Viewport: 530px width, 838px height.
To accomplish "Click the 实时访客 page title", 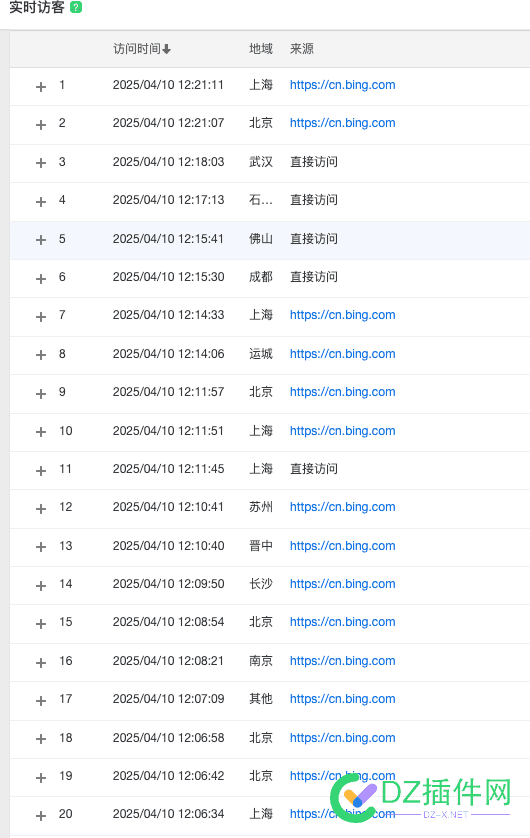I will (37, 7).
